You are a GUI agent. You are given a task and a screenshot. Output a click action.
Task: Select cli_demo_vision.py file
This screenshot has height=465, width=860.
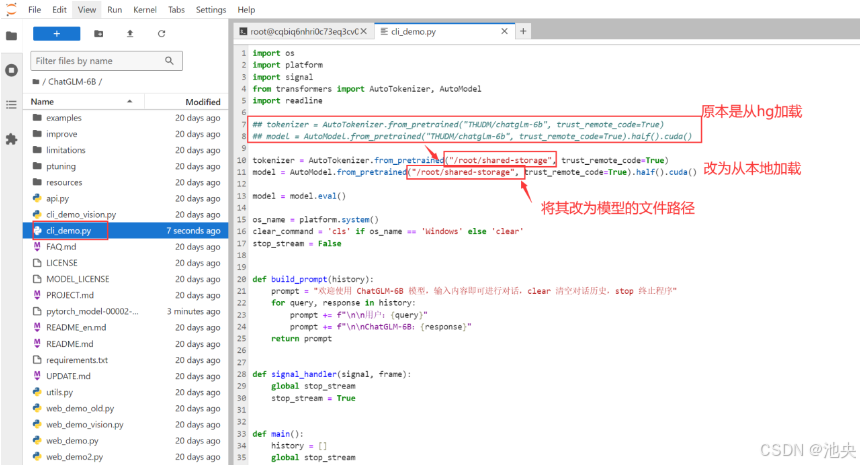(126, 214)
